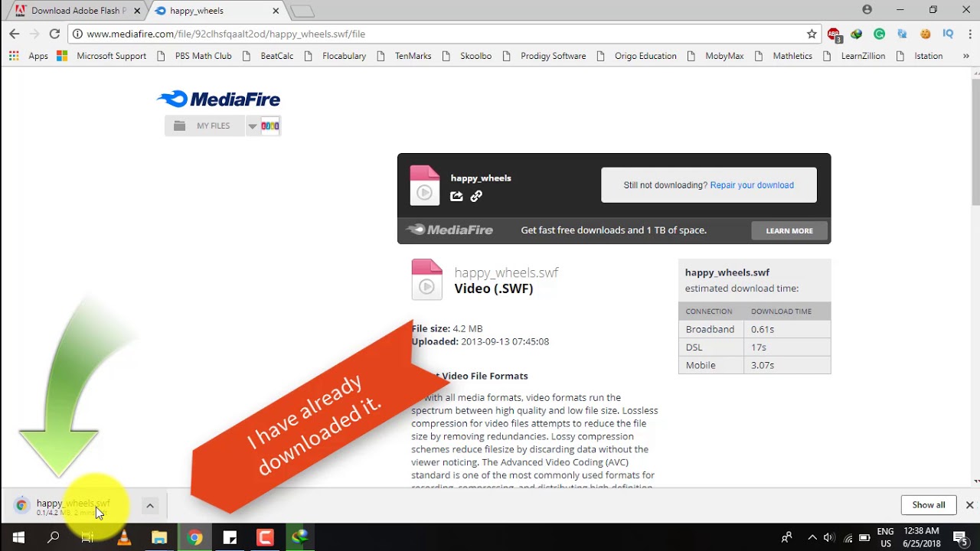Screen dimensions: 980x551
Task: Open the downloading happy_wheels.swf item
Action: pyautogui.click(x=73, y=506)
